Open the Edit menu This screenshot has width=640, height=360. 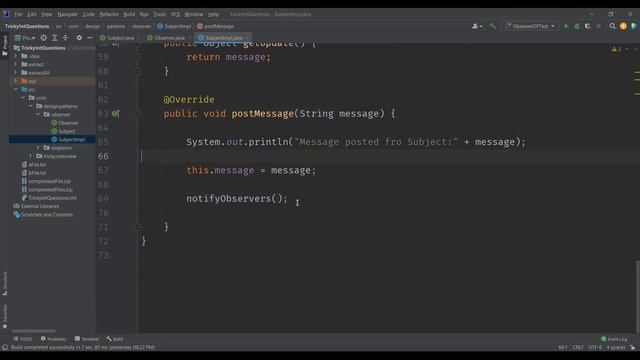click(31, 14)
